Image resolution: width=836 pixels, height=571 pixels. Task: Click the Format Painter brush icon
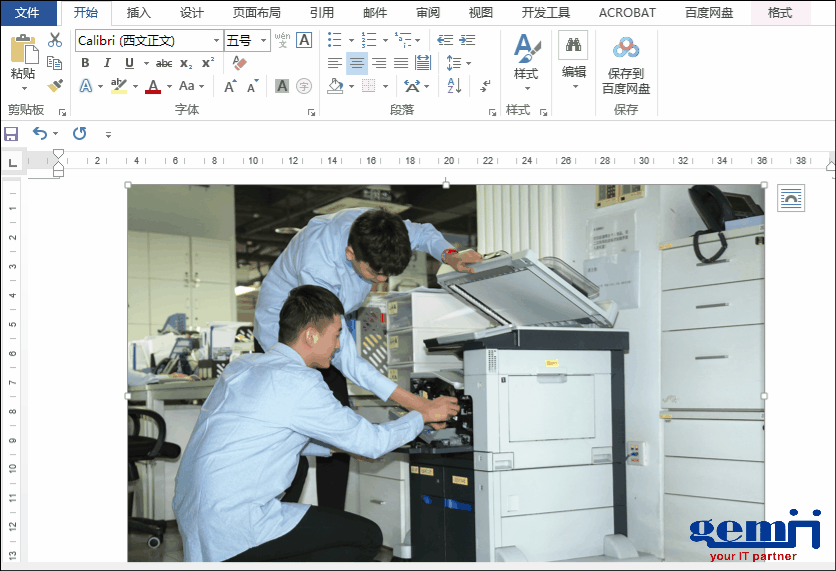[x=54, y=86]
